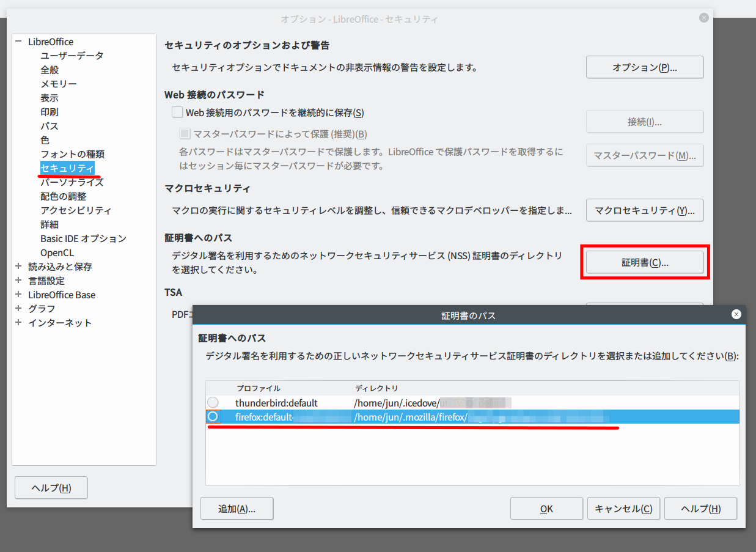Select ユーザーデータ in the options tree

[x=72, y=56]
